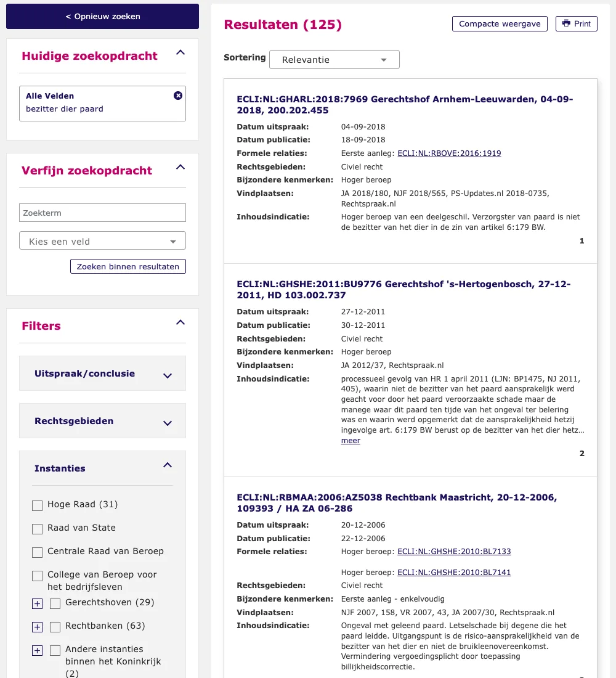The height and width of the screenshot is (678, 616).
Task: Expand Andere instanties tree with plus icon
Action: (37, 650)
